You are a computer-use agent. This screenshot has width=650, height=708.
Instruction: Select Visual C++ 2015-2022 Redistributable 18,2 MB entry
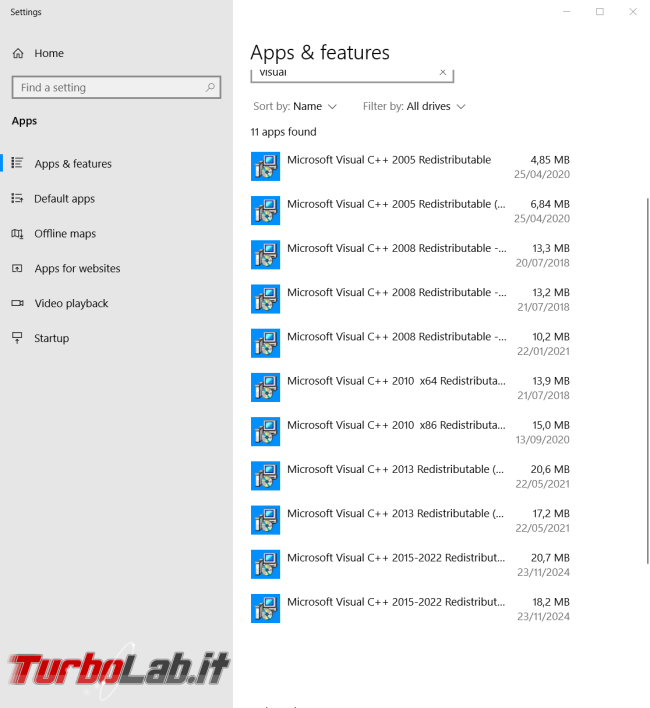click(x=410, y=609)
